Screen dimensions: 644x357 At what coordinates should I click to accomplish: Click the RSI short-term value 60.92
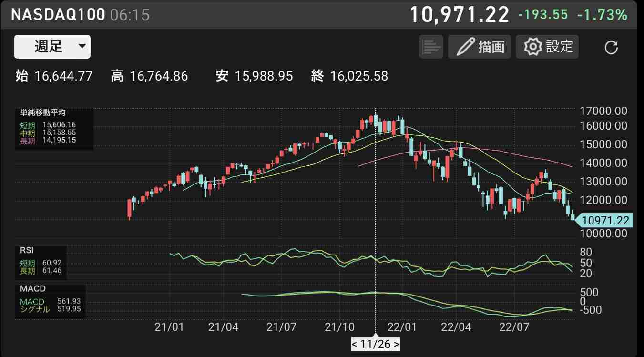(51, 263)
